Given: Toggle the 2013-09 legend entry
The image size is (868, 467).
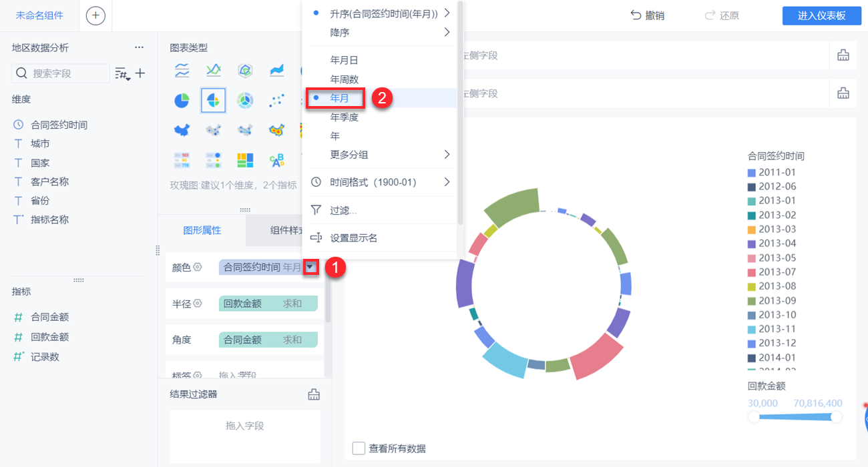Looking at the screenshot, I should [772, 300].
